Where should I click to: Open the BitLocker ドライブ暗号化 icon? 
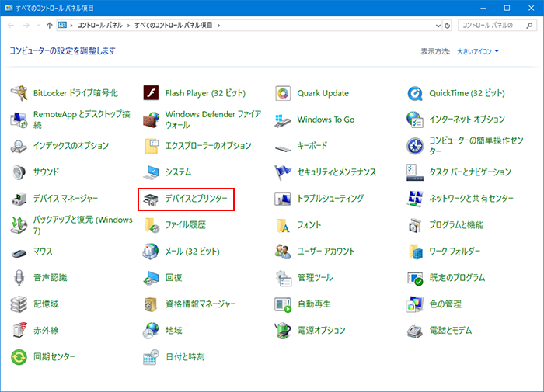19,93
